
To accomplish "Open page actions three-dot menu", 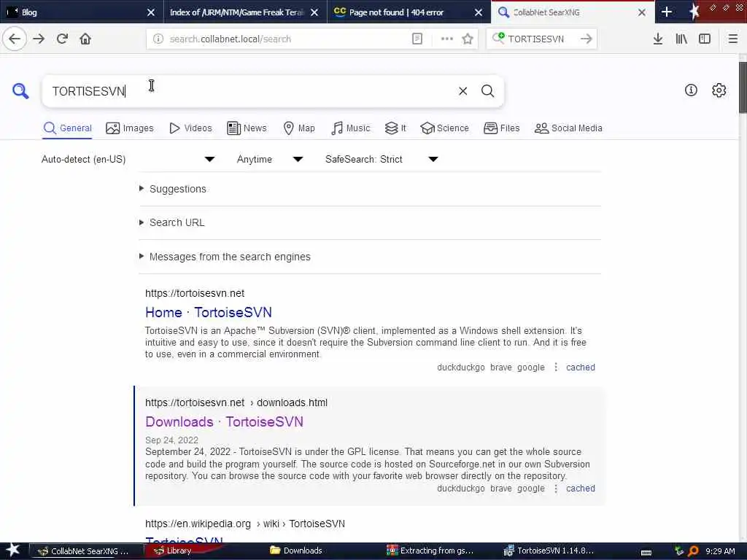I will (x=447, y=39).
